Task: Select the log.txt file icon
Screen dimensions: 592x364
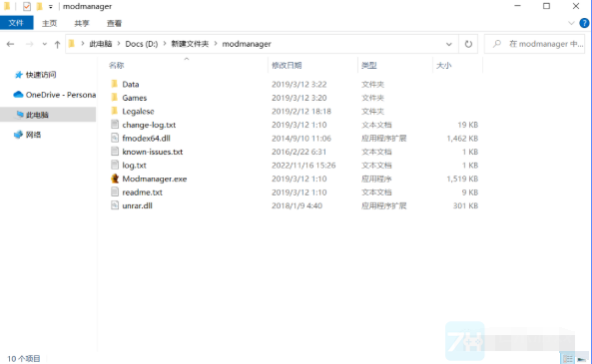Action: [x=115, y=165]
